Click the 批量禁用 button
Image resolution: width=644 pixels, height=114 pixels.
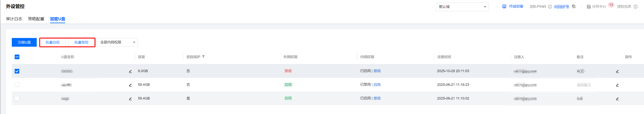point(81,42)
